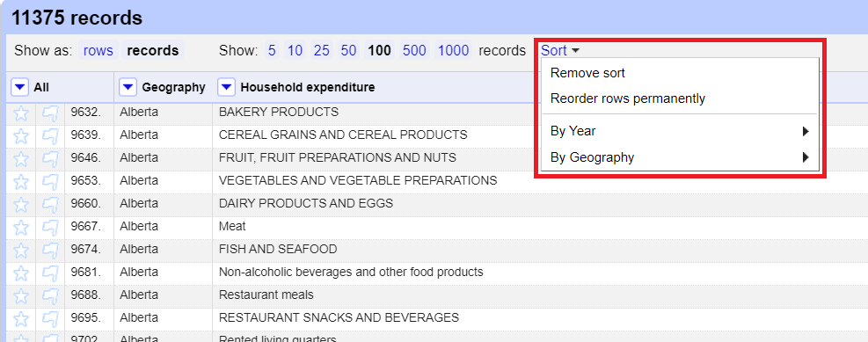Star the FISH AND SEAFOOD row
The image size is (868, 342).
(20, 251)
